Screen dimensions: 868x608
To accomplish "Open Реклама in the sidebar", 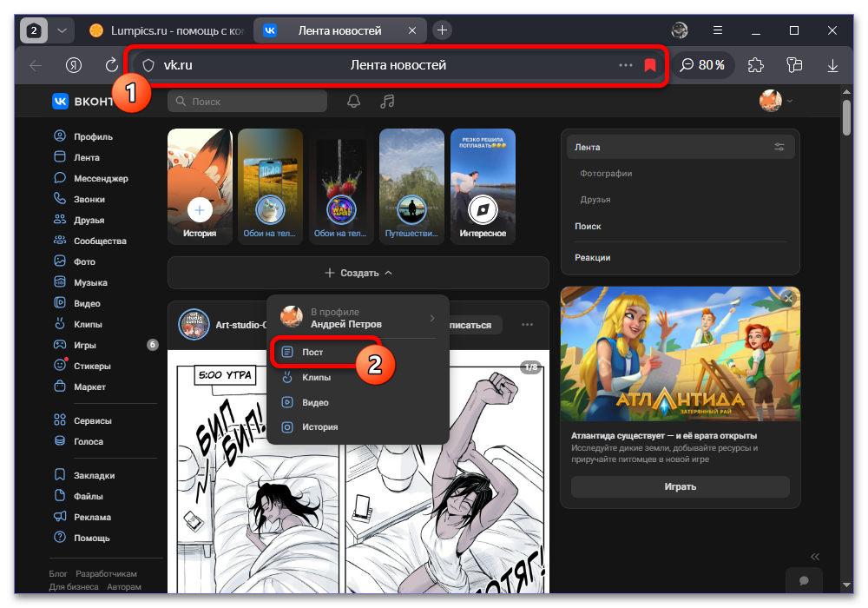I will [82, 517].
